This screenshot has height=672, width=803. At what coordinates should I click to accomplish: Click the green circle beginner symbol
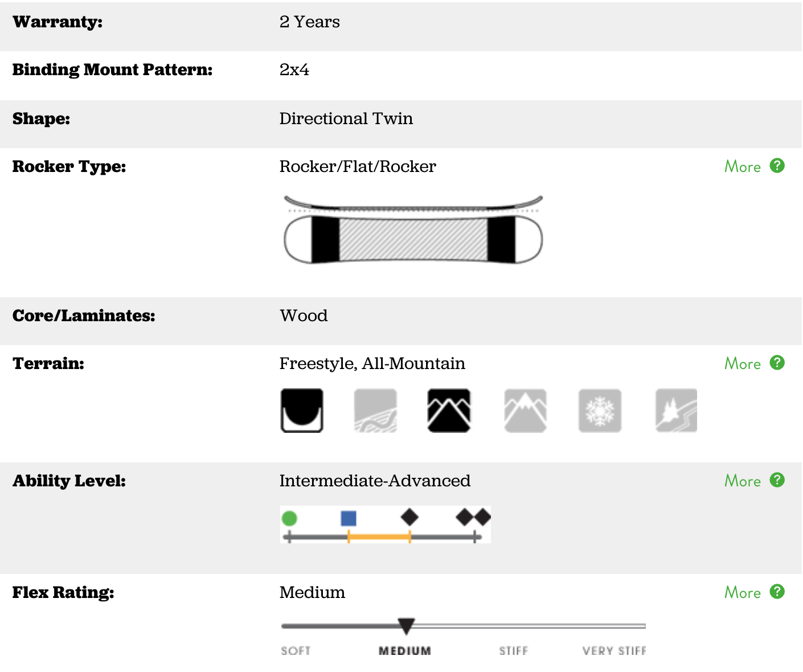pyautogui.click(x=289, y=518)
